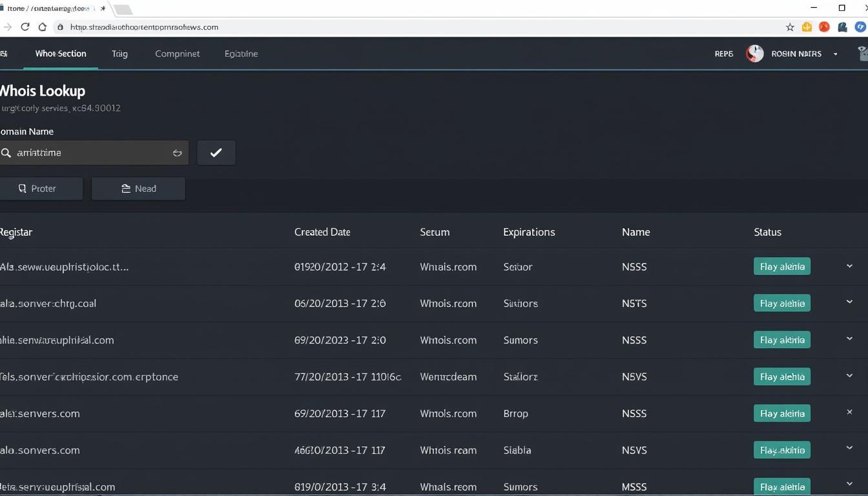Expand the MSSS row chevron
868x496 pixels.
[x=849, y=484]
